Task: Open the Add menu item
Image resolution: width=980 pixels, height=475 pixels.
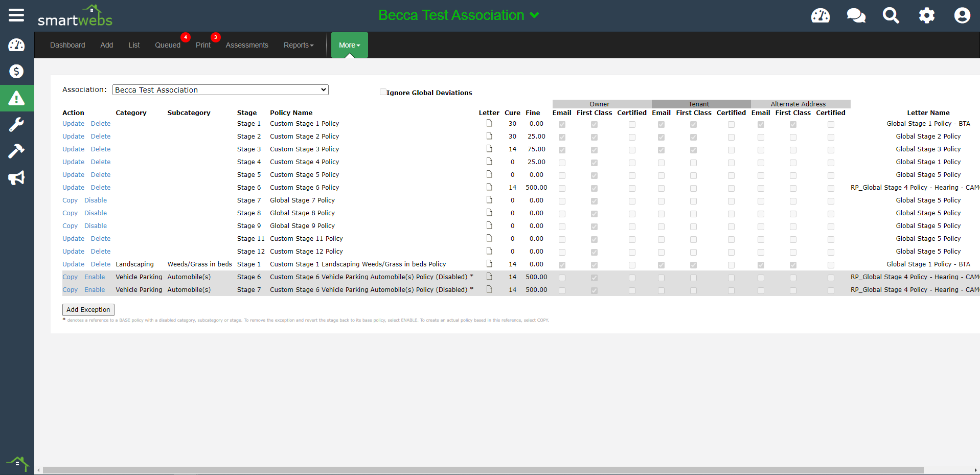Action: [x=107, y=45]
